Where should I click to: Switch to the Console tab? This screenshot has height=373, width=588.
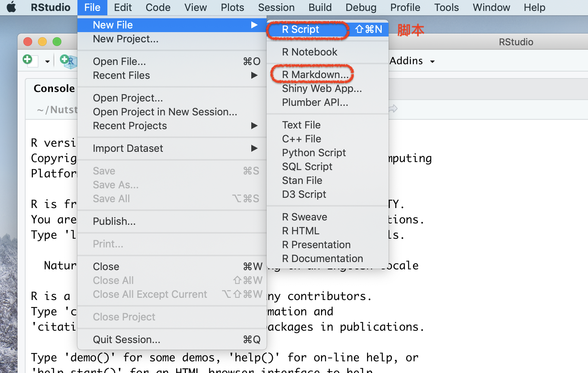(54, 88)
